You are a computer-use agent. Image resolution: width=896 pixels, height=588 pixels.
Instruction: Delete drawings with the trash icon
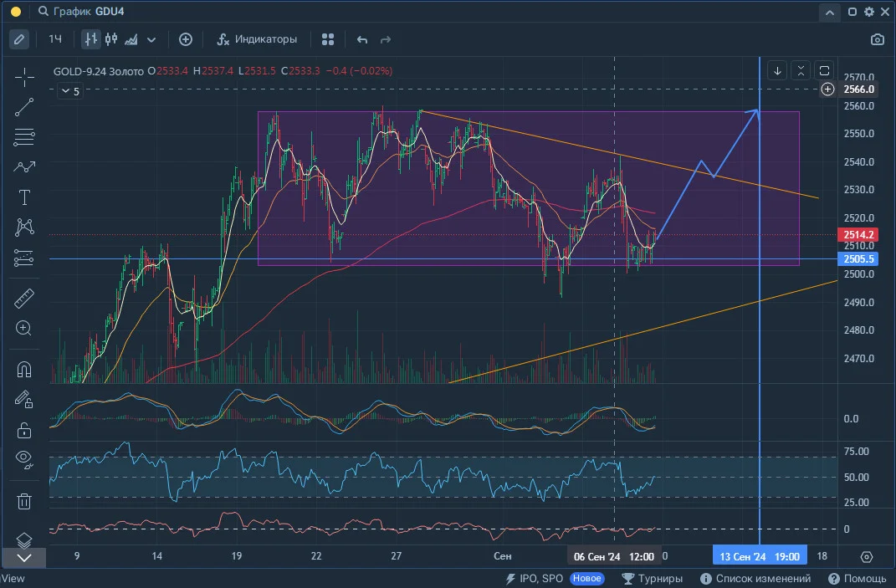(24, 501)
